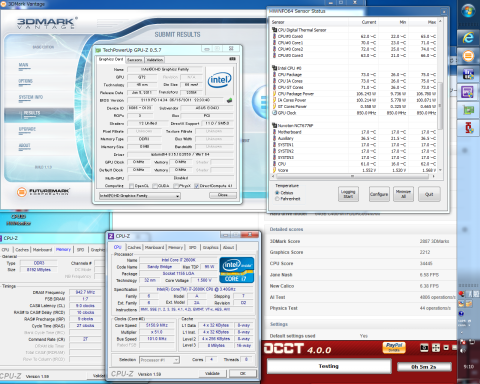Click the Validate button in front CPU-Z

212,374
